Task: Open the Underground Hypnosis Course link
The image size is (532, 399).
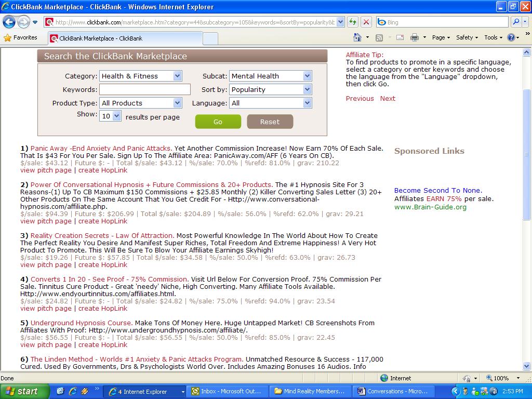Action: pyautogui.click(x=82, y=323)
